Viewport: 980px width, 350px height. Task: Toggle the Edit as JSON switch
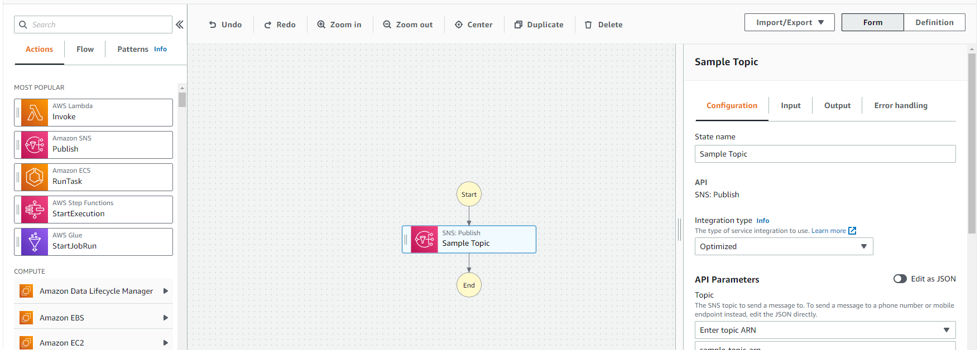pyautogui.click(x=900, y=279)
